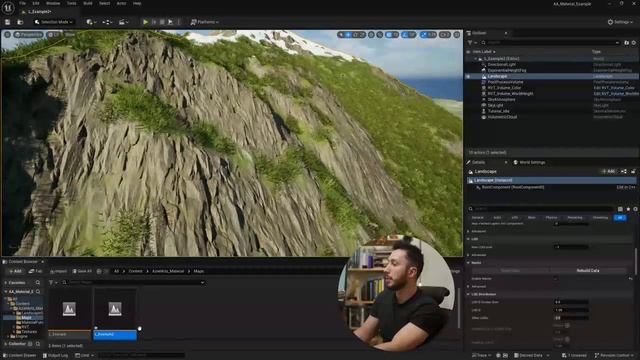Select the Physics filter tab in Details
The image size is (640, 360).
551,218
